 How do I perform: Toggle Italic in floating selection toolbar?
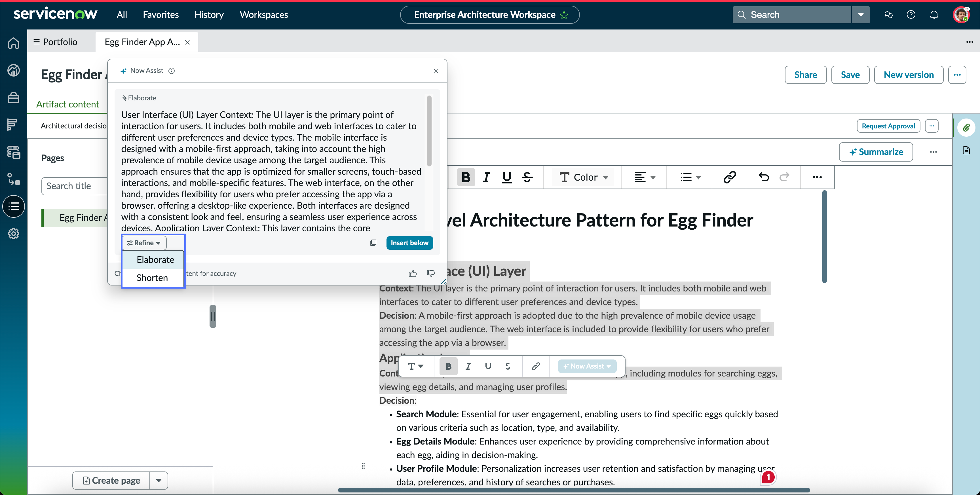click(468, 366)
